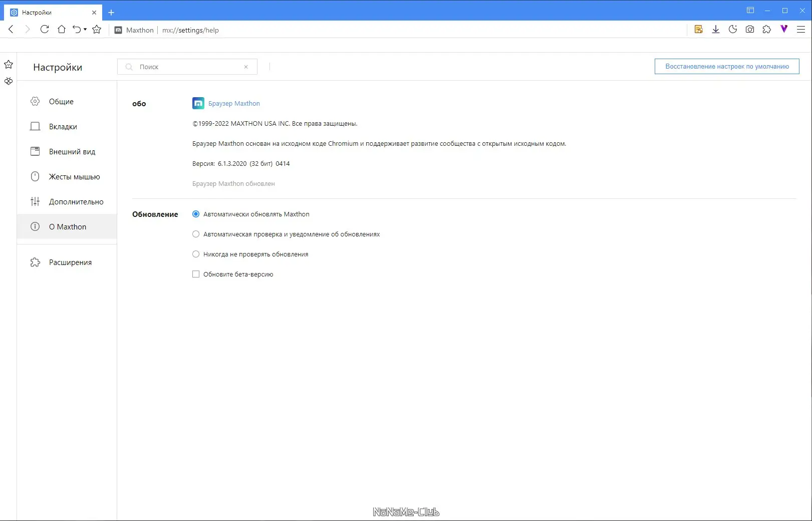Open the Общие settings section
The height and width of the screenshot is (521, 812).
point(67,101)
